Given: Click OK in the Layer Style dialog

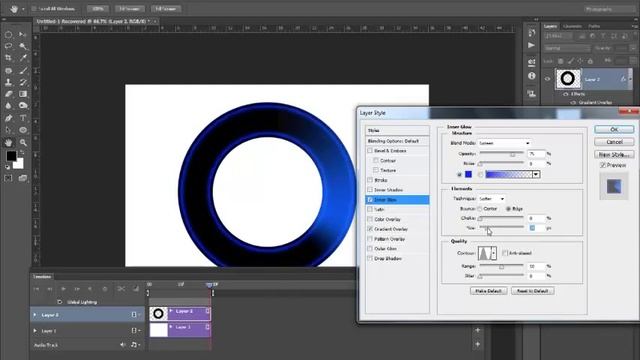Looking at the screenshot, I should click(614, 129).
